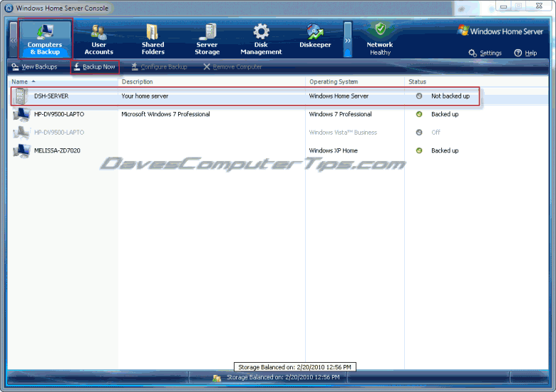Sort by the Name column header

63,81
